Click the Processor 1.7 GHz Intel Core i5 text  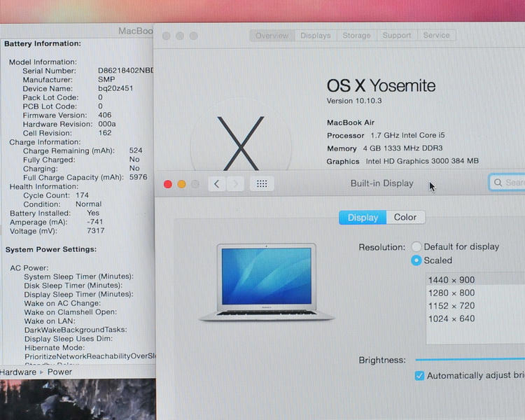[386, 135]
